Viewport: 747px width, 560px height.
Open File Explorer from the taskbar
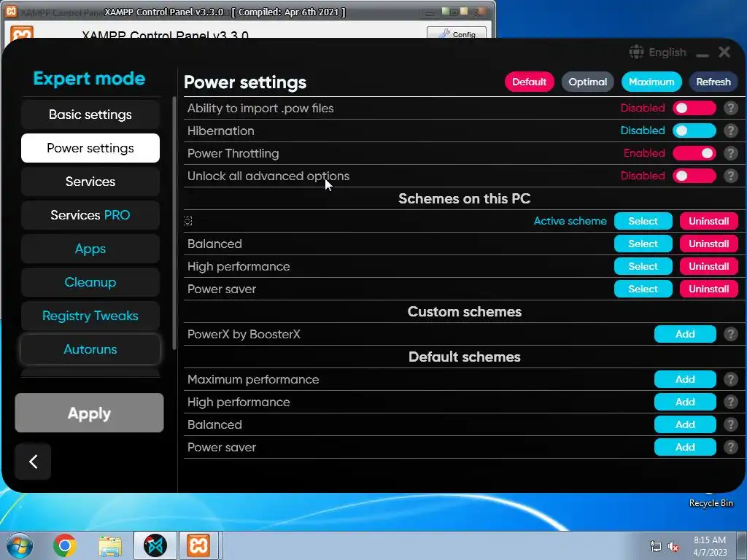tap(110, 545)
